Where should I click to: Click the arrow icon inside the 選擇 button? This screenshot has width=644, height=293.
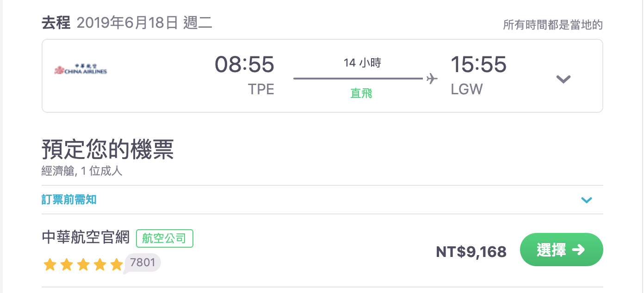pos(578,250)
